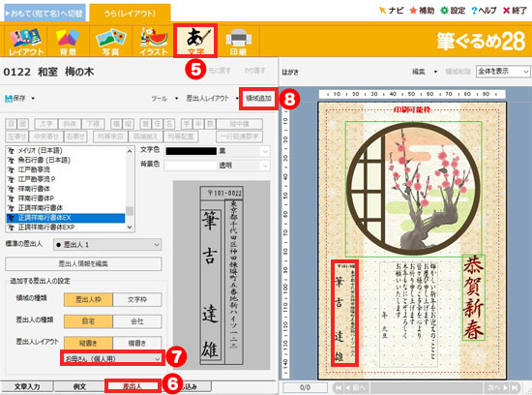This screenshot has height=395, width=532.
Task: Apply 均等配置 distribution
Action: tap(181, 137)
